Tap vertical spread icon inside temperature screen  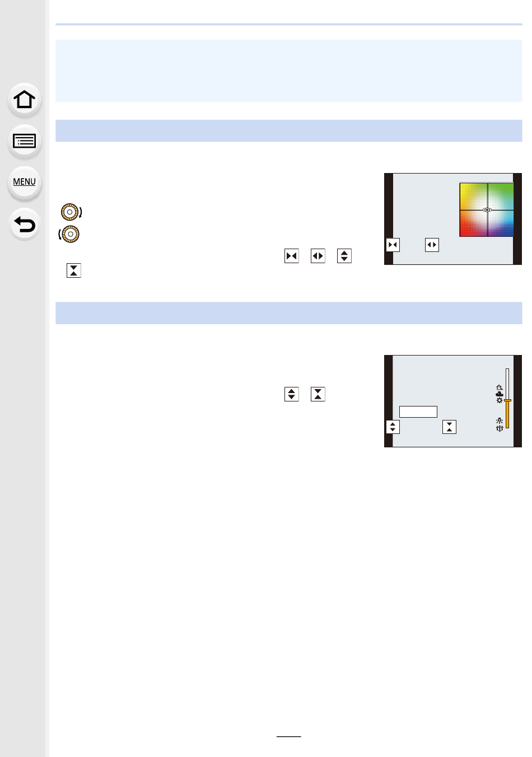pyautogui.click(x=393, y=427)
